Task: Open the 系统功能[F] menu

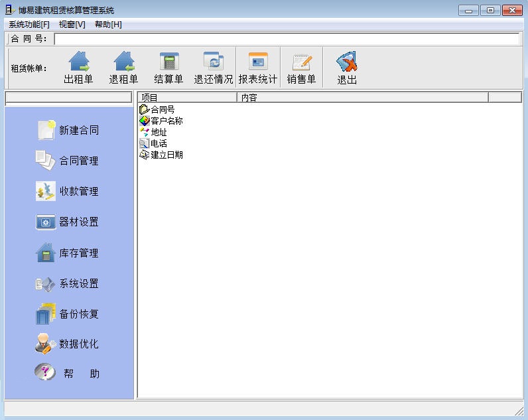Action: click(x=29, y=25)
